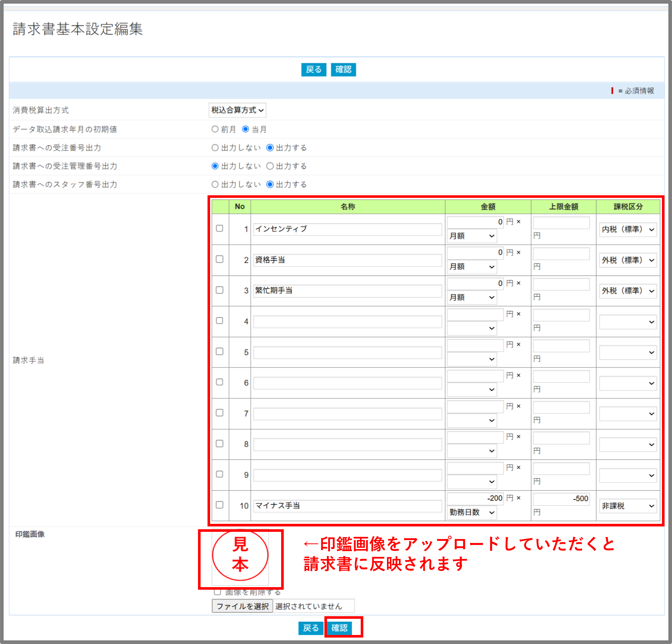Select 出力する for スタッフ番号出力

tap(270, 184)
